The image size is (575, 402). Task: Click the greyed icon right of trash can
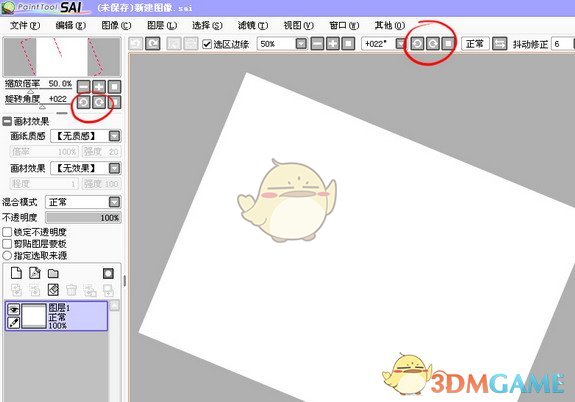[x=90, y=290]
